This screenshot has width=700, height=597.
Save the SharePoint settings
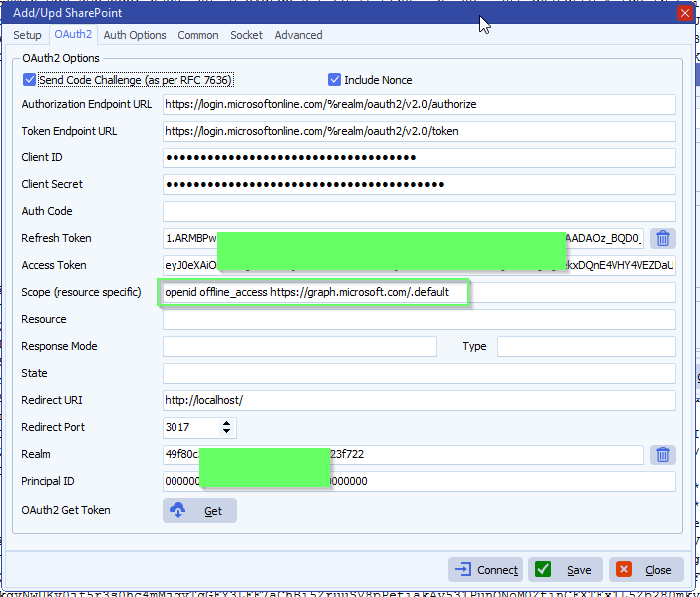pyautogui.click(x=565, y=570)
